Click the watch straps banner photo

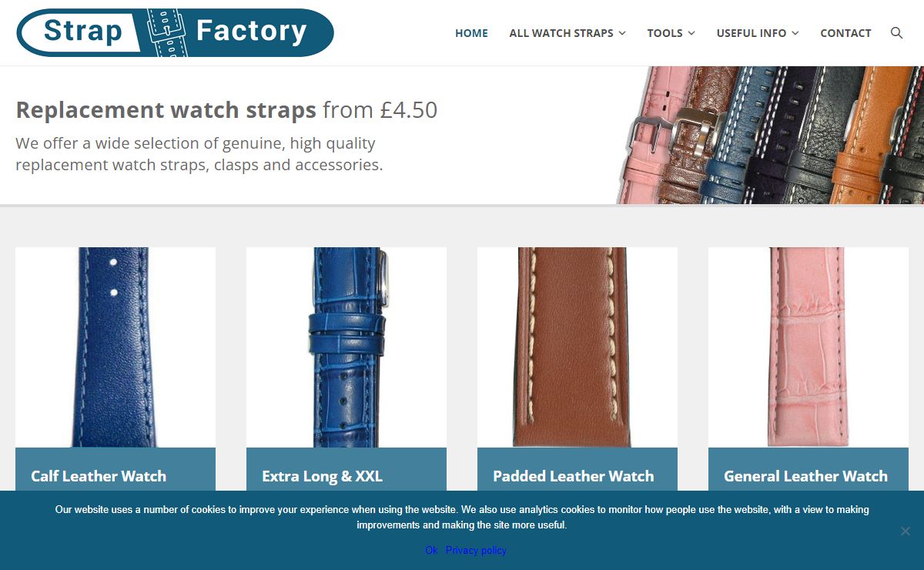click(770, 135)
